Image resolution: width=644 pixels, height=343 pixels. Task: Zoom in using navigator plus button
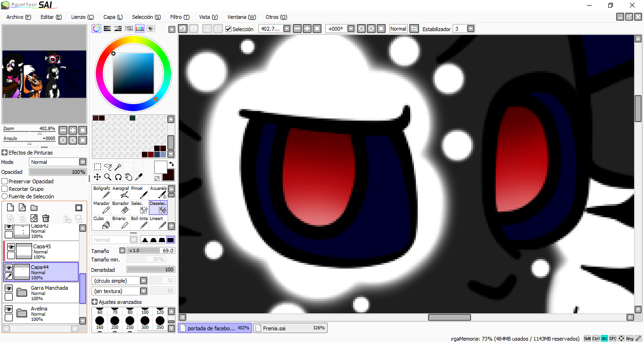pyautogui.click(x=73, y=130)
